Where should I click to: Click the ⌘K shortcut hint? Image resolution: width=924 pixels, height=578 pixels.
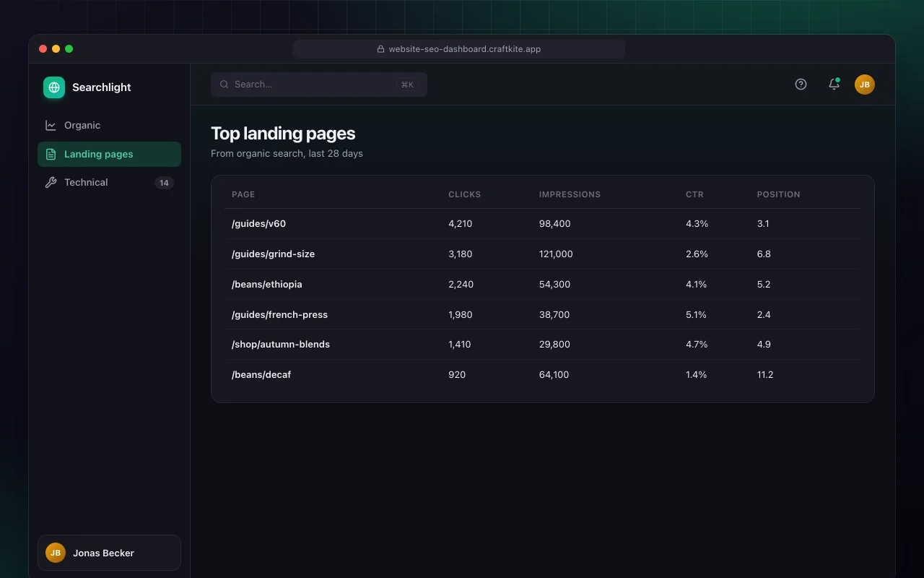click(x=407, y=85)
